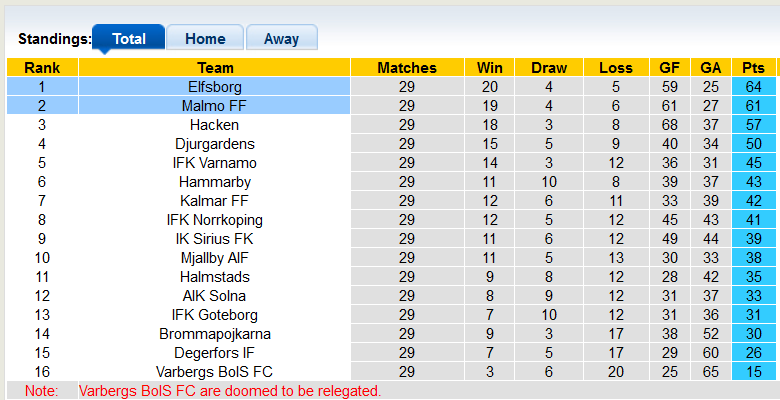This screenshot has width=780, height=400.
Task: Click the Pts column header
Action: 753,68
